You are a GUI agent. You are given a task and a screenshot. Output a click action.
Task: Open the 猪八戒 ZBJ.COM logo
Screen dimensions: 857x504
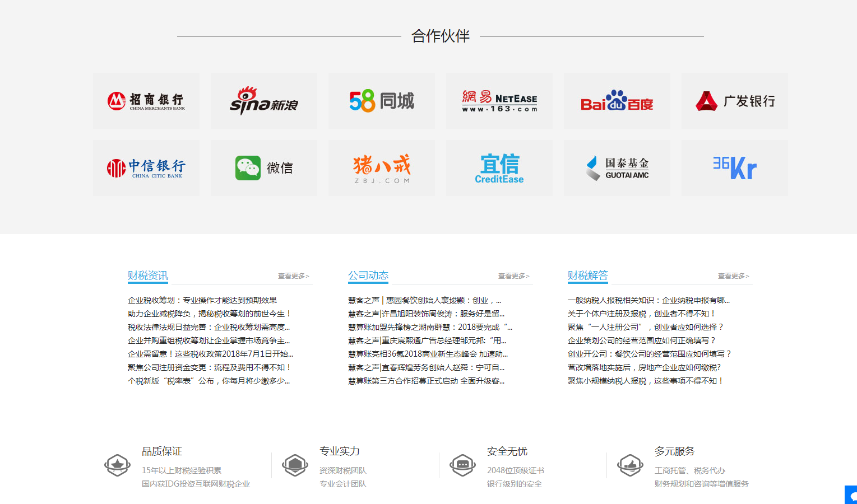[x=382, y=168]
